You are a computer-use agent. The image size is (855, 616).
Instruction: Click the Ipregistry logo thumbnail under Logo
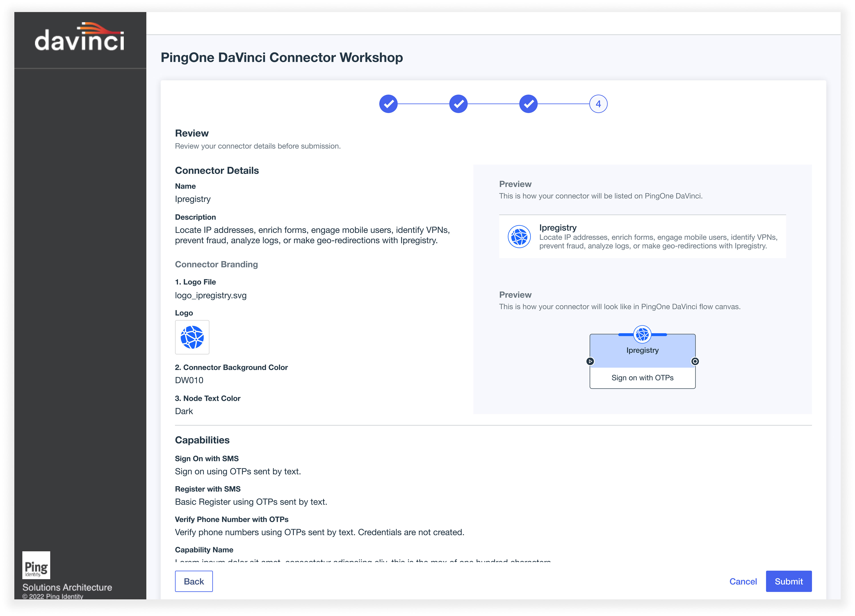pyautogui.click(x=192, y=337)
